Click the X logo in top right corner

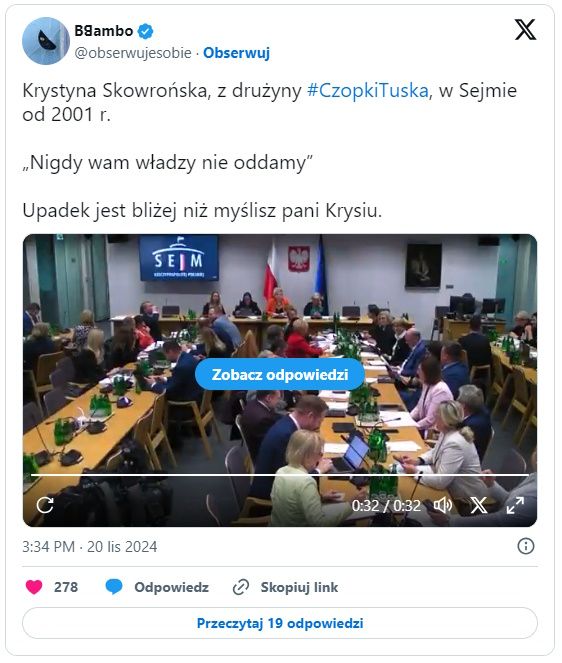[x=526, y=30]
